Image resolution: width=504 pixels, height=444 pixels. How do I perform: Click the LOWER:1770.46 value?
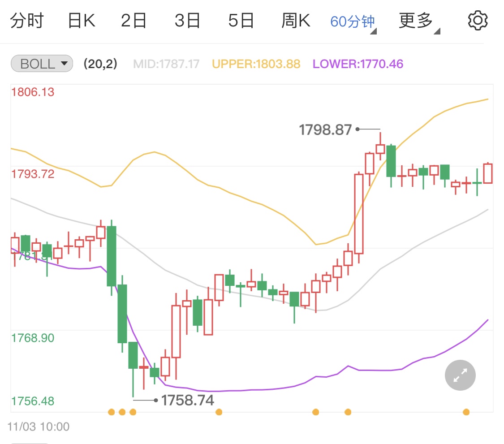[358, 64]
